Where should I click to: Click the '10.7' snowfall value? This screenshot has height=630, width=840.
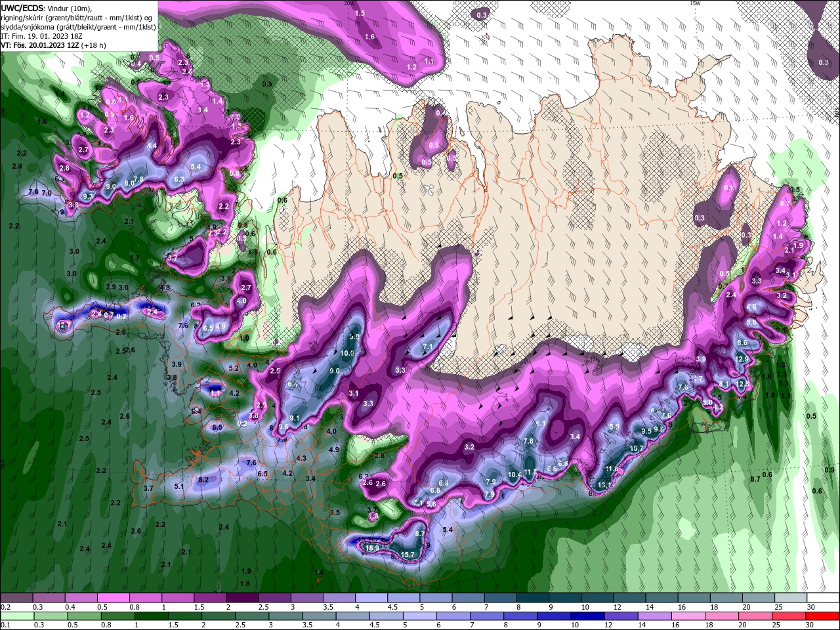point(637,449)
